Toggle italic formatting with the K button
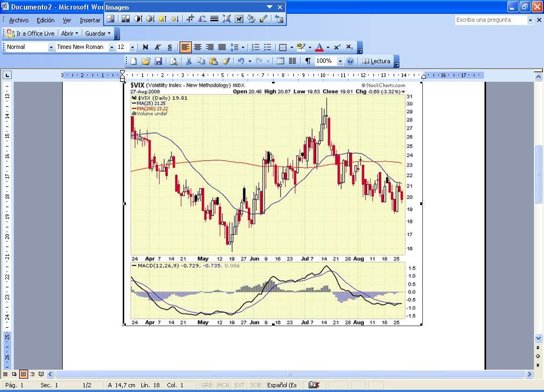This screenshot has width=544, height=392. pyautogui.click(x=157, y=47)
